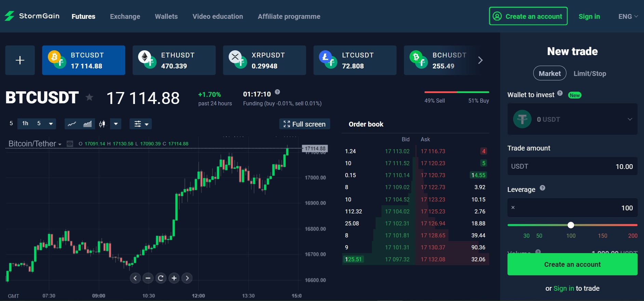
Task: Expand the chart settings dropdown
Action: pyautogui.click(x=140, y=124)
